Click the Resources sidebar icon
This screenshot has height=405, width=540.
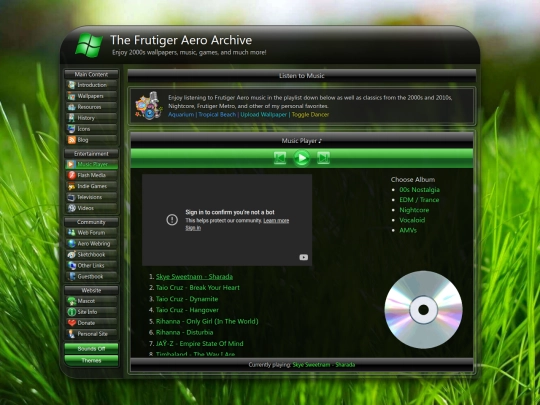tap(71, 107)
